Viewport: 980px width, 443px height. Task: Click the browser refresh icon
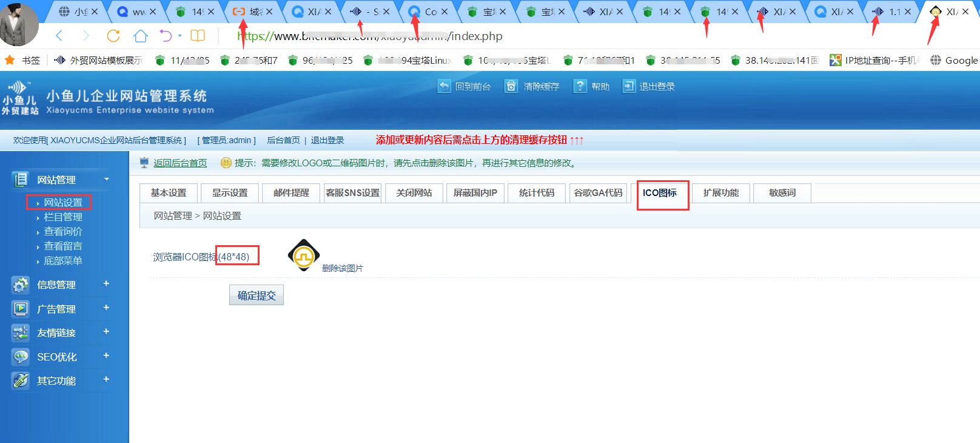(113, 36)
